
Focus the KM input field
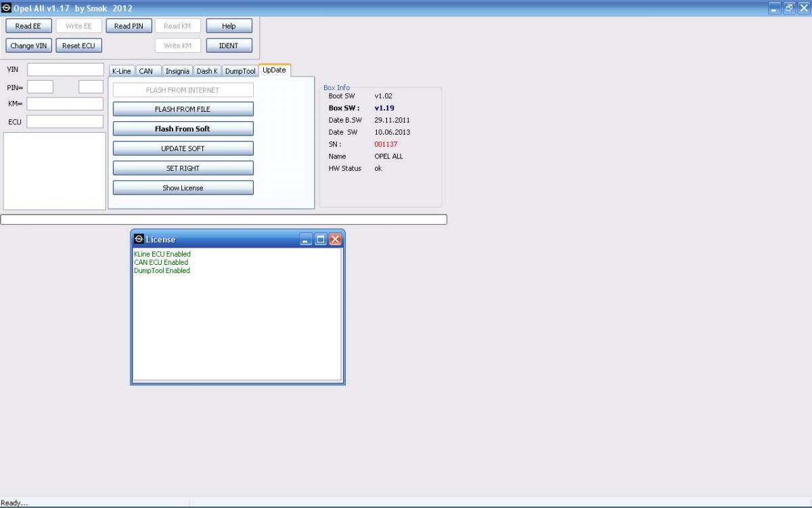click(65, 104)
